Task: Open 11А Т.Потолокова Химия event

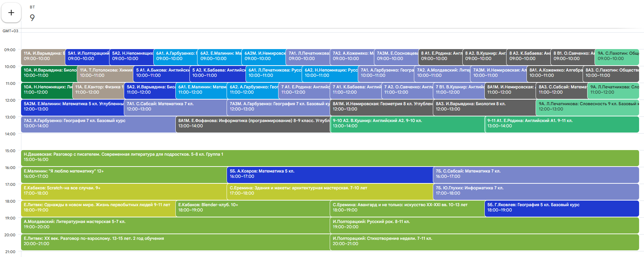Action: pos(105,74)
